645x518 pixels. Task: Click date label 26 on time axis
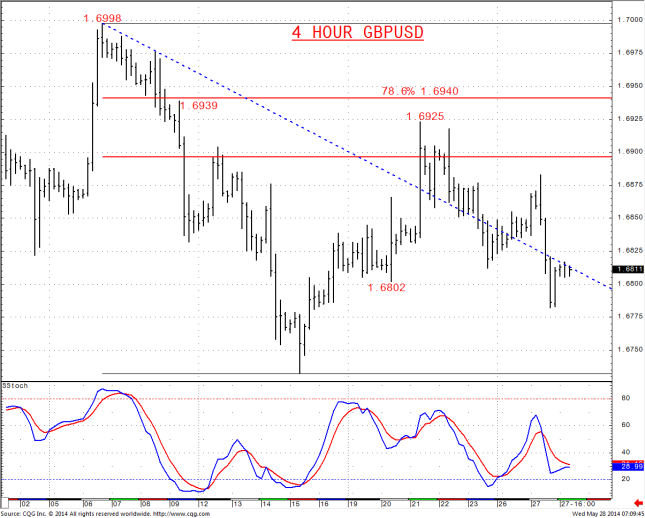click(x=503, y=504)
